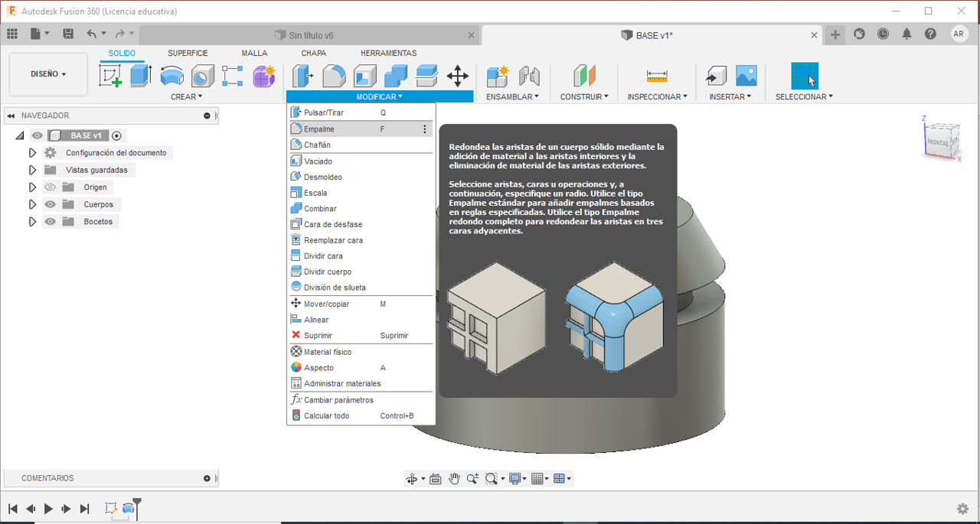Open the data panel grid icon
Screen dimensions: 980x524
click(12, 34)
